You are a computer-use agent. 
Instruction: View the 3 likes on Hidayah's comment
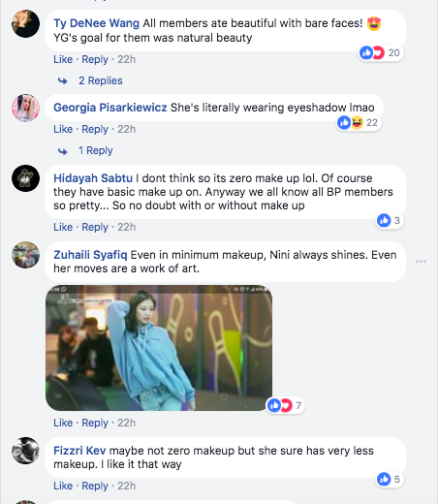(x=390, y=221)
